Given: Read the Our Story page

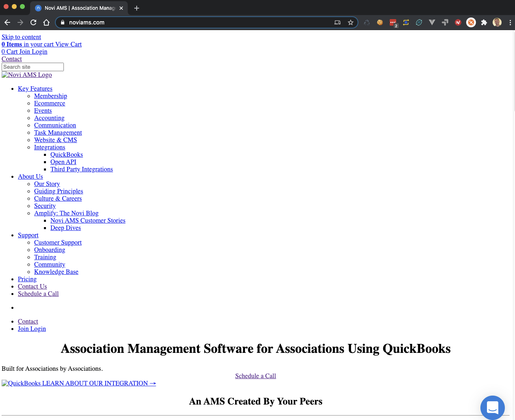Looking at the screenshot, I should 47,184.
